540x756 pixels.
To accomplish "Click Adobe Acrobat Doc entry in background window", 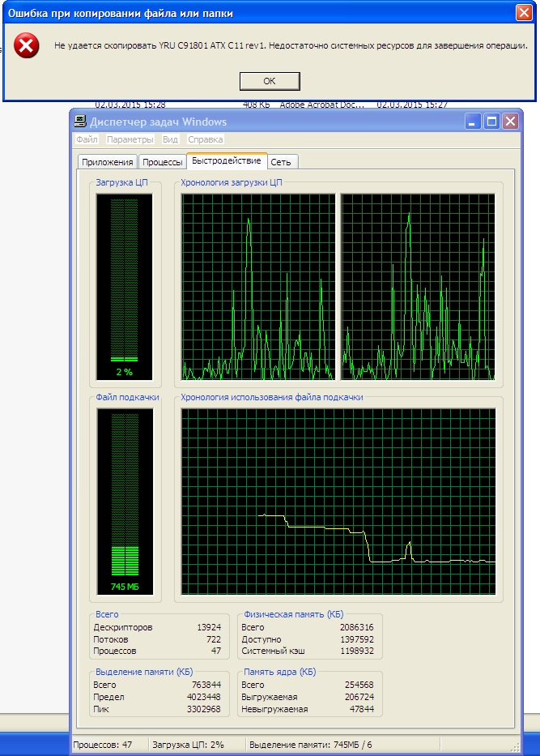I will [x=321, y=105].
